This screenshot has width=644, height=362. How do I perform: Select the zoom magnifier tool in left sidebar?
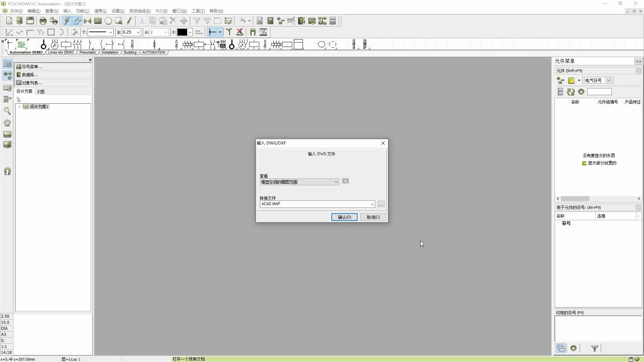click(7, 111)
